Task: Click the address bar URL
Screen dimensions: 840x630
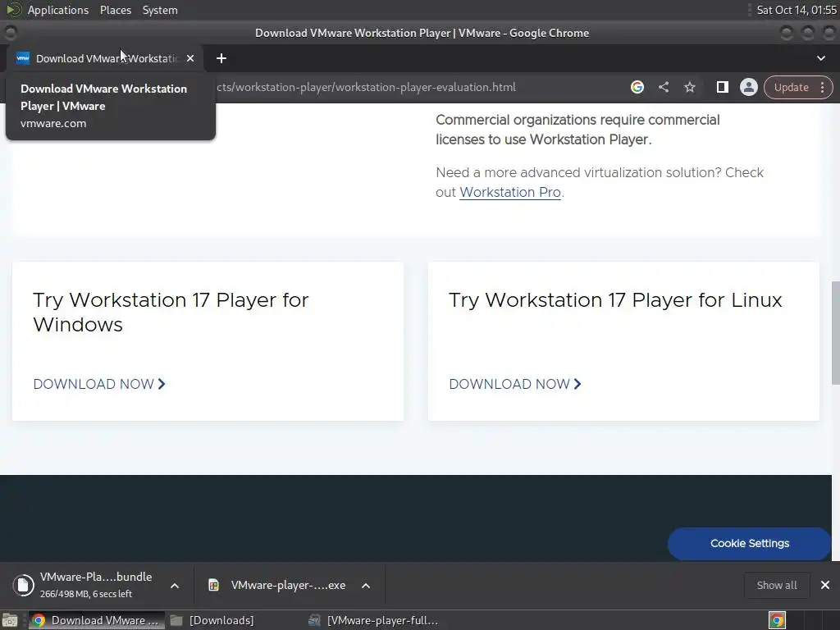Action: pyautogui.click(x=366, y=87)
